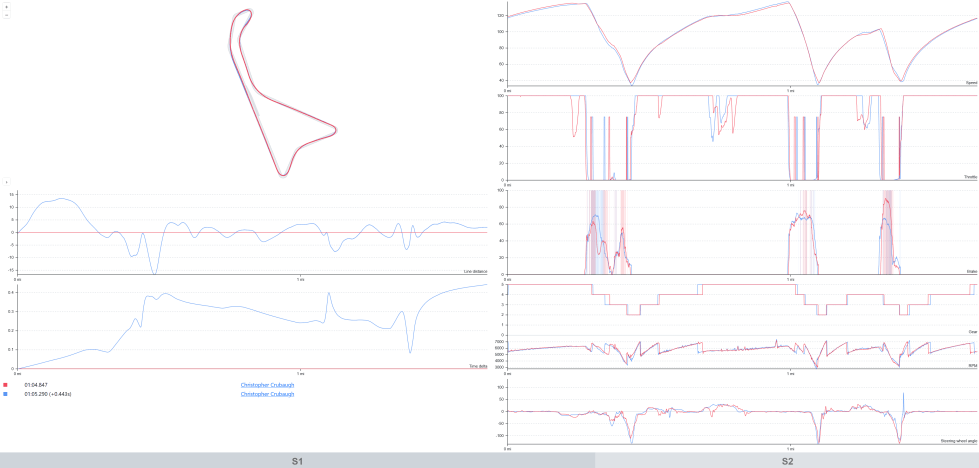Select the S2 sector tab
979x468 pixels.
pyautogui.click(x=787, y=461)
